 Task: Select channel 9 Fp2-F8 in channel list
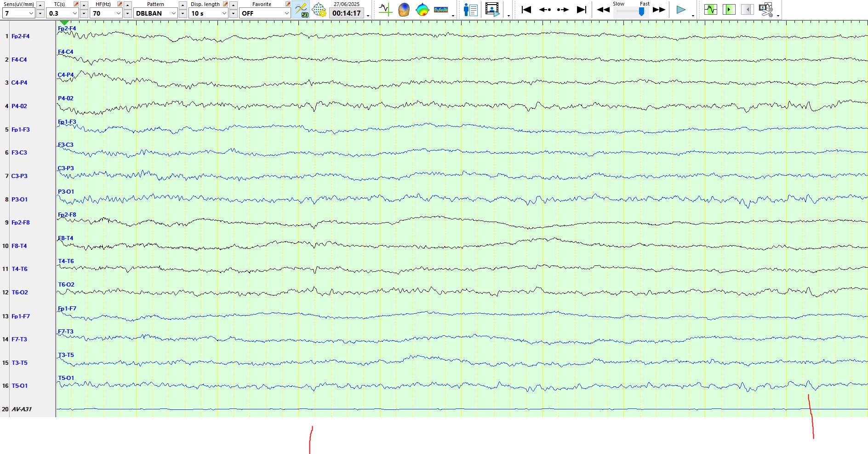tap(20, 223)
